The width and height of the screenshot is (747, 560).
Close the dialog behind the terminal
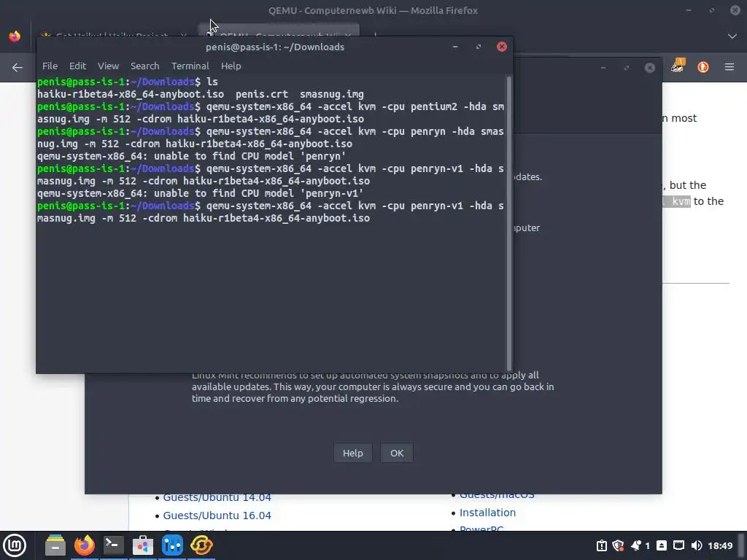(649, 68)
